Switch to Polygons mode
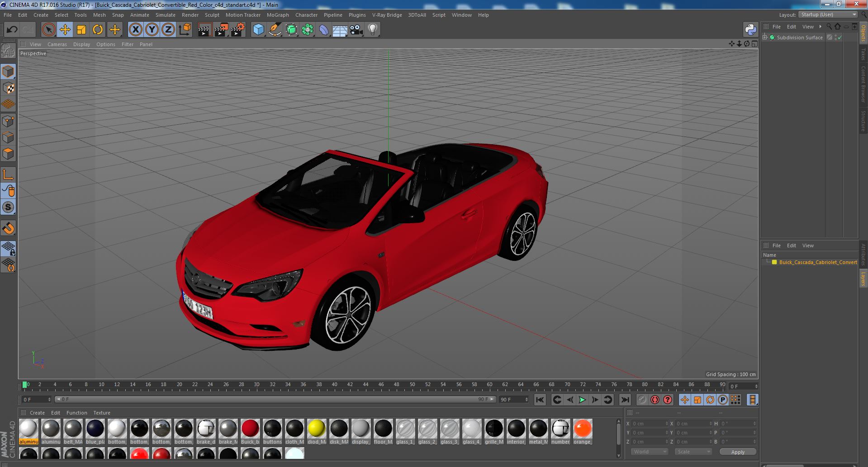Viewport: 868px width, 467px height. tap(9, 154)
